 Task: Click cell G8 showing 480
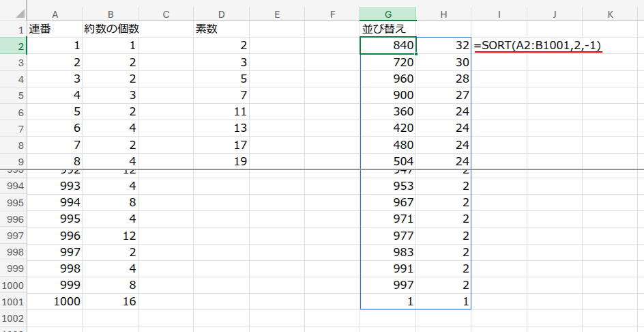(387, 145)
